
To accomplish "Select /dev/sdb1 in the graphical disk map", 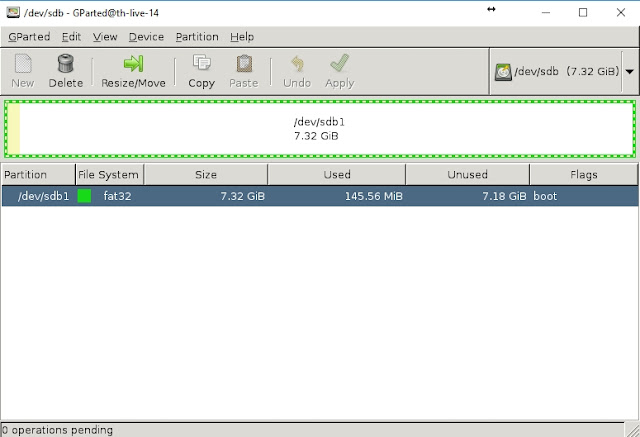I will click(320, 129).
